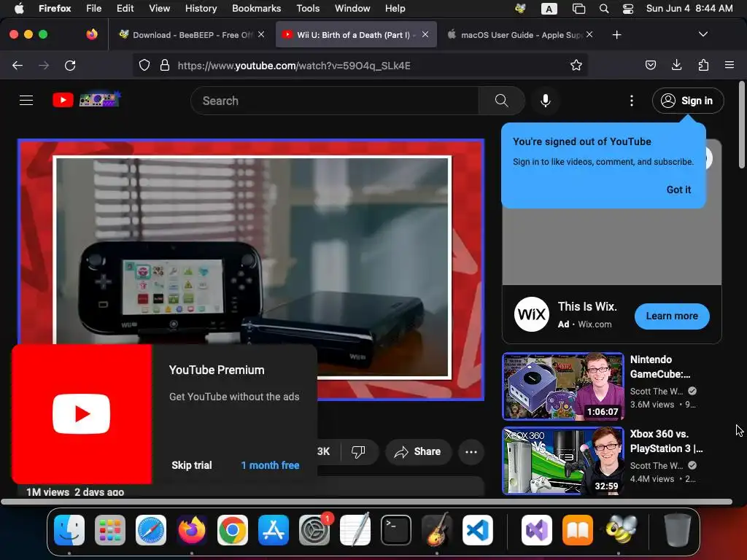Image resolution: width=747 pixels, height=560 pixels.
Task: Open System Settings from the Dock
Action: (x=314, y=530)
